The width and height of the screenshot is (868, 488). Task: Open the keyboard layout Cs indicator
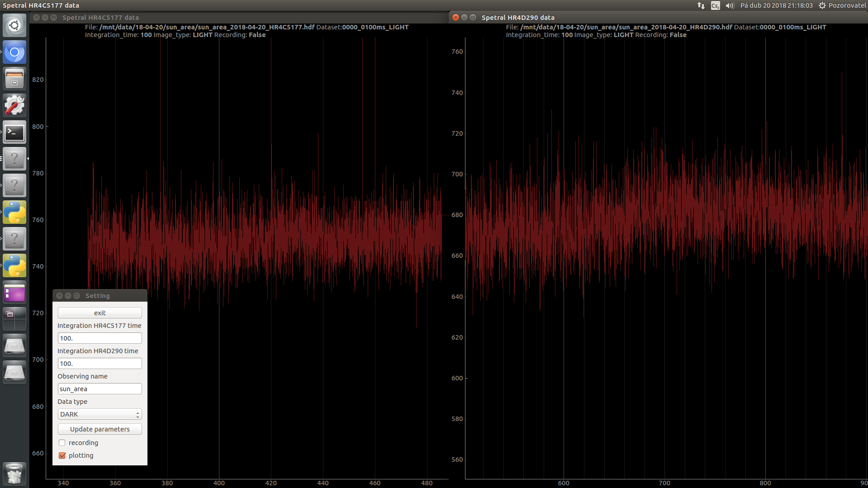[715, 5]
